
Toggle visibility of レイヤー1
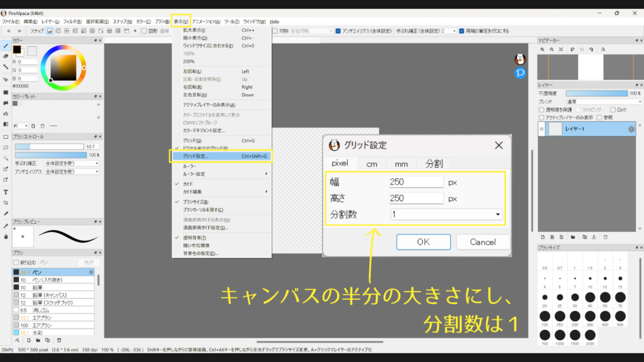tap(541, 129)
